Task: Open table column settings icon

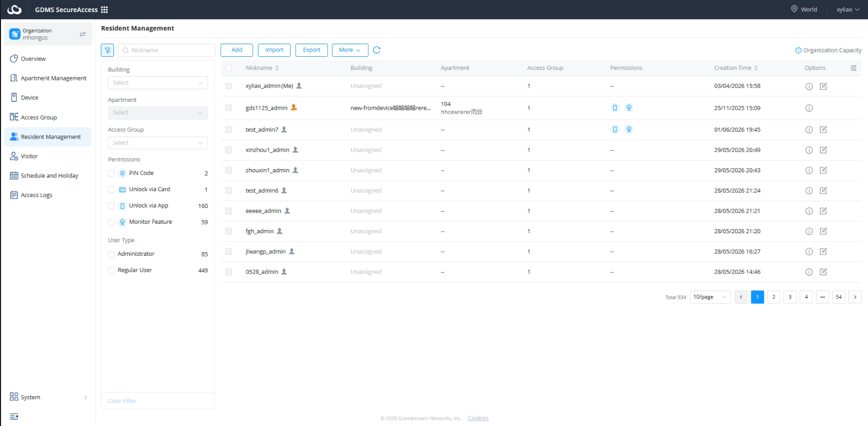Action: point(853,68)
